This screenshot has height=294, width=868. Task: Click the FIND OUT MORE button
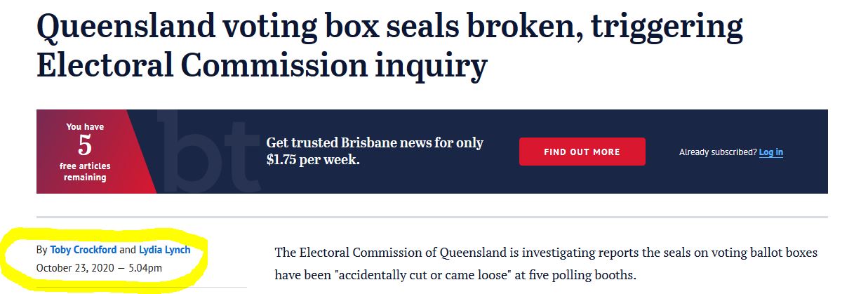click(x=582, y=152)
